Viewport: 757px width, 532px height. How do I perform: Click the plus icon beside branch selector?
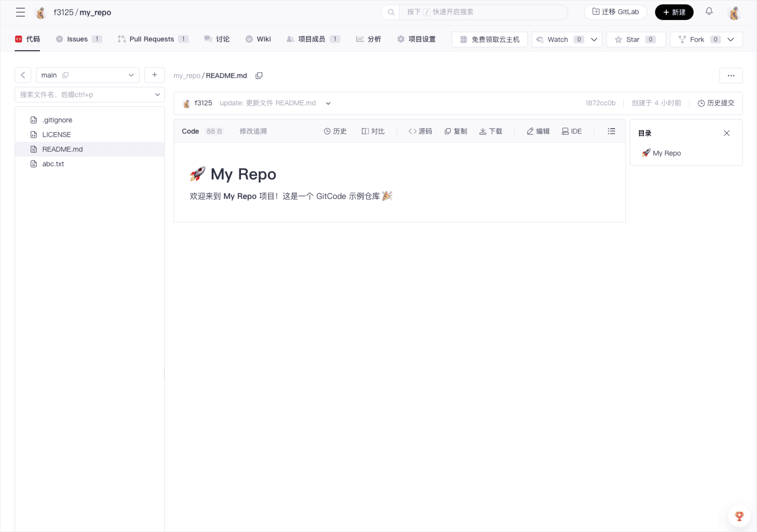pyautogui.click(x=155, y=75)
